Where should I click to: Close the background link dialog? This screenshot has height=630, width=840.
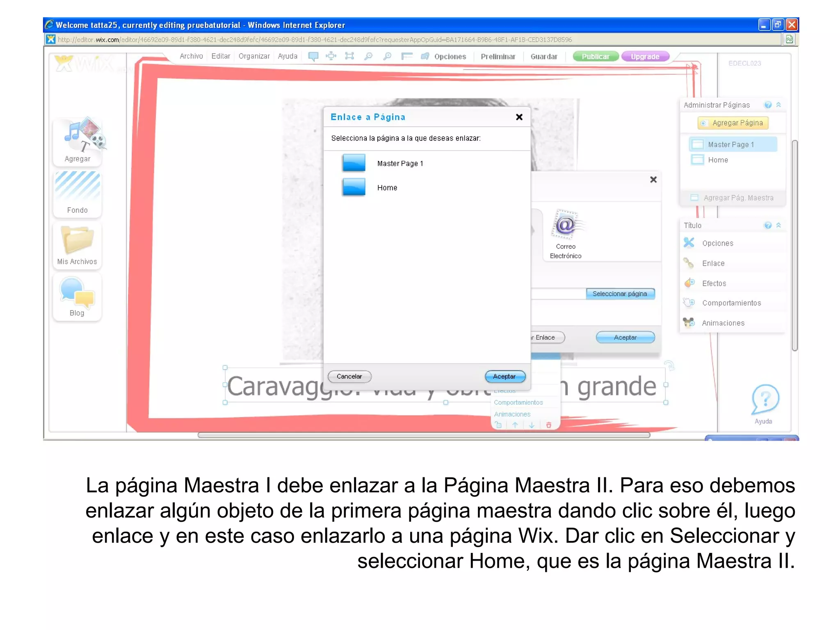coord(653,179)
